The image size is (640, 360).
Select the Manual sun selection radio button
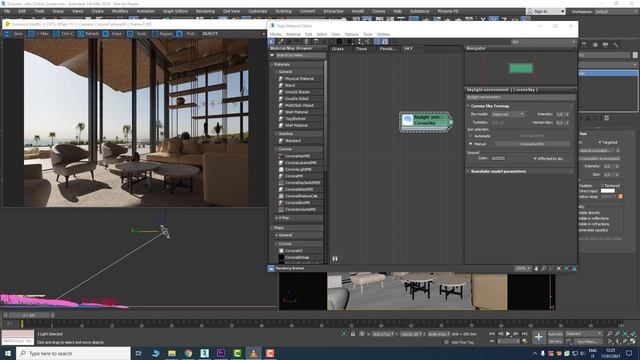pyautogui.click(x=471, y=144)
